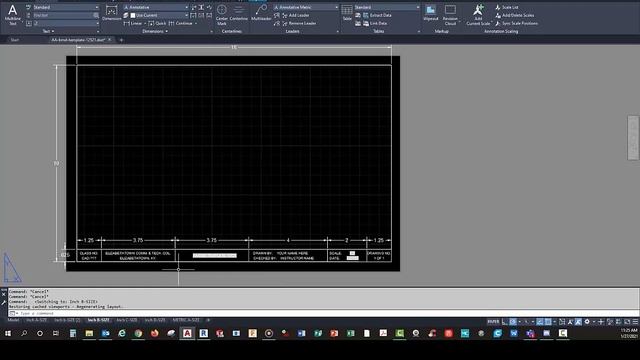Expand the Dimensions panel
This screenshot has height=360, width=640.
click(155, 31)
